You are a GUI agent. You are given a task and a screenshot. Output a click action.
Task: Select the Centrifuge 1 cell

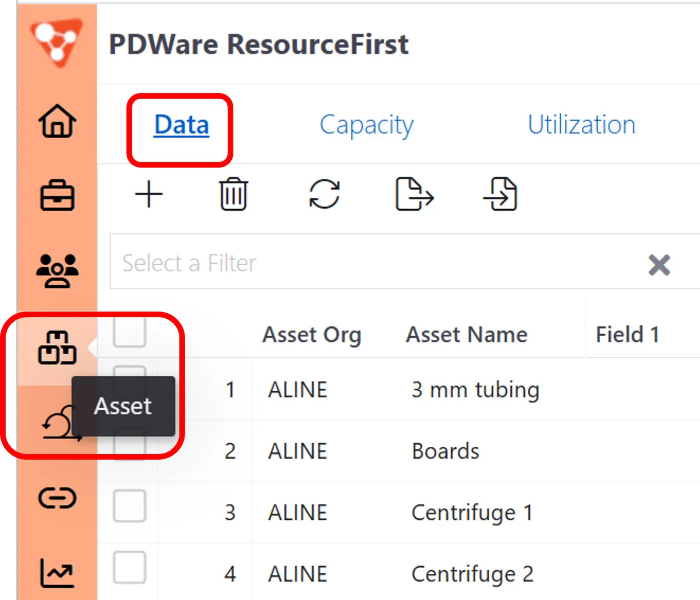click(x=472, y=513)
